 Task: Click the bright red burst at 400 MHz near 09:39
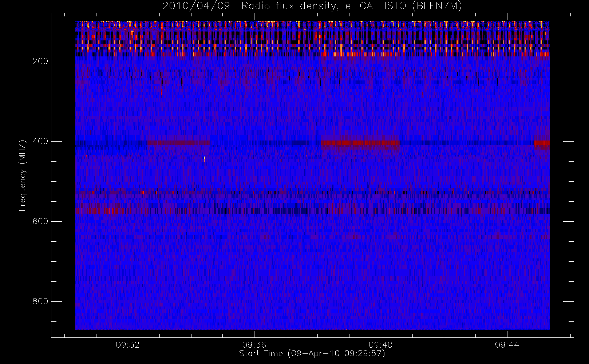[x=360, y=143]
